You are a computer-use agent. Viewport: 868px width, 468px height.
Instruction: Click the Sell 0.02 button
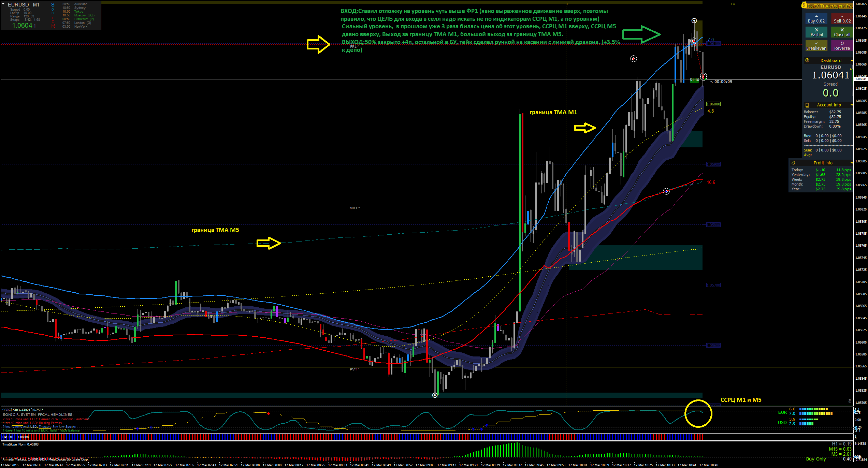tap(842, 18)
